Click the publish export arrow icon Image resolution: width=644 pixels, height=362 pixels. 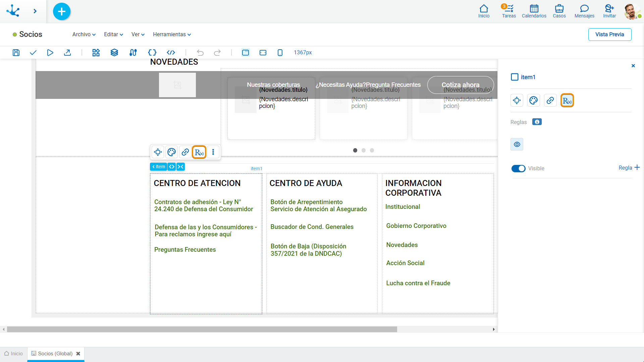coord(67,53)
